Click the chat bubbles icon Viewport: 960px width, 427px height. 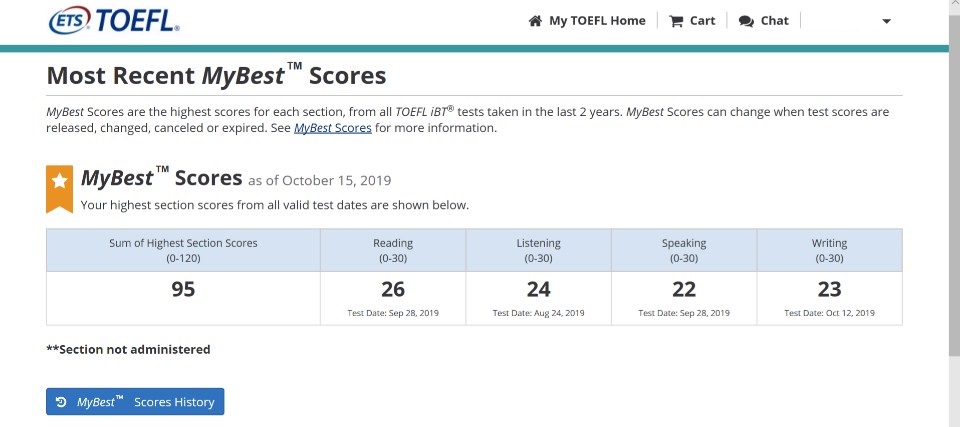click(x=746, y=21)
